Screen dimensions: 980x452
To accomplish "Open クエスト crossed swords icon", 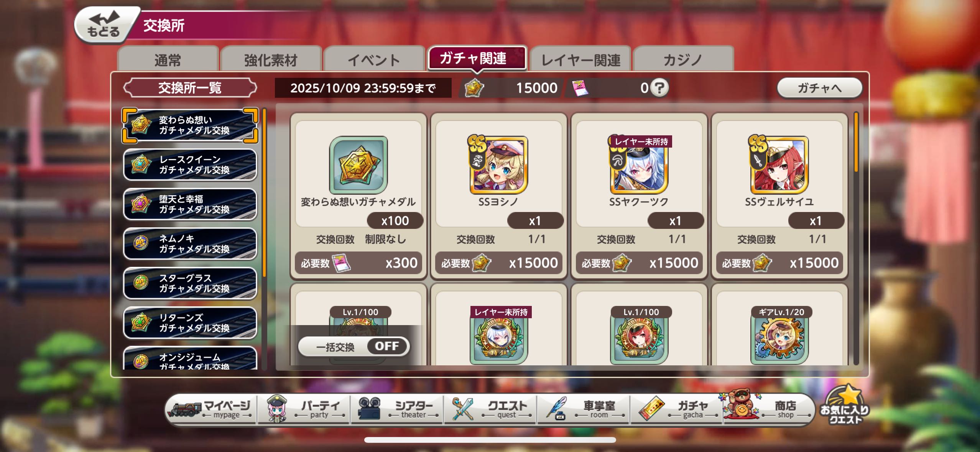I will pyautogui.click(x=463, y=409).
